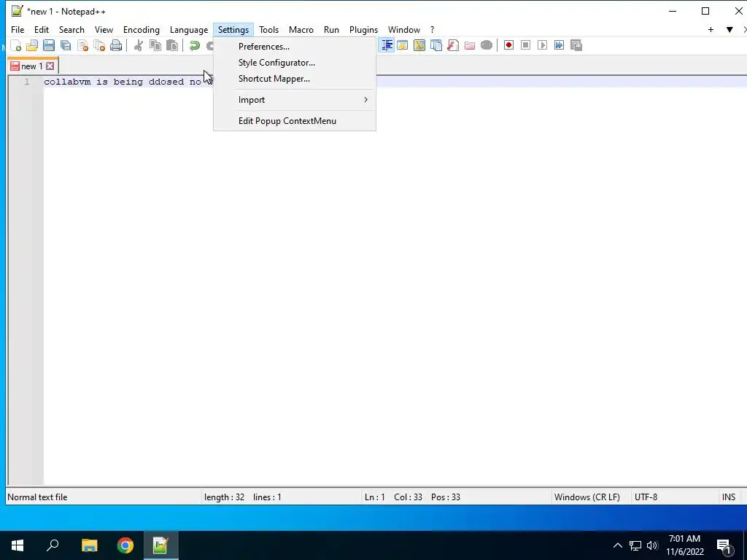This screenshot has height=560, width=747.
Task: Open the Document List panel icon
Action: click(436, 45)
